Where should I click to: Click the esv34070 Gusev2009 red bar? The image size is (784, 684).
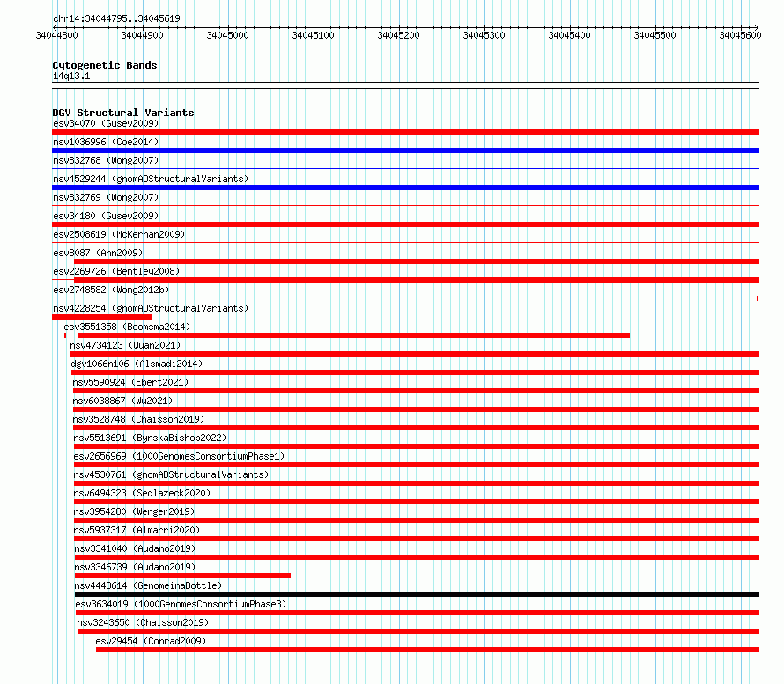point(405,132)
